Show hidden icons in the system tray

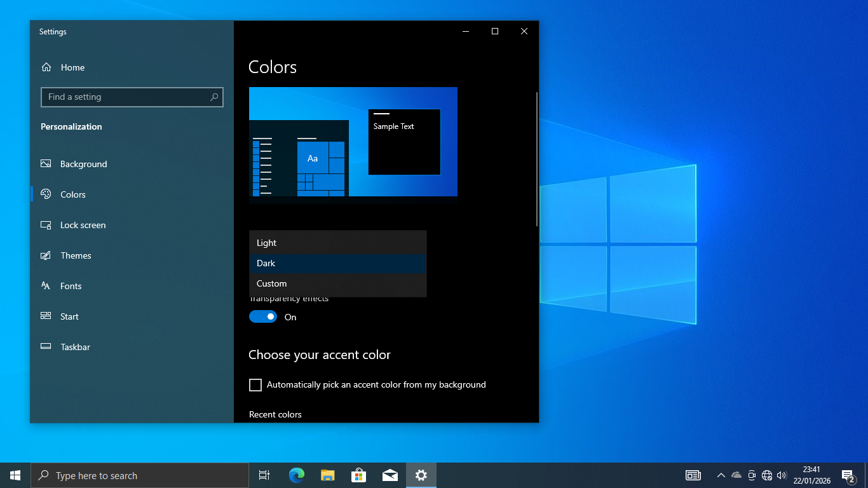pos(721,475)
